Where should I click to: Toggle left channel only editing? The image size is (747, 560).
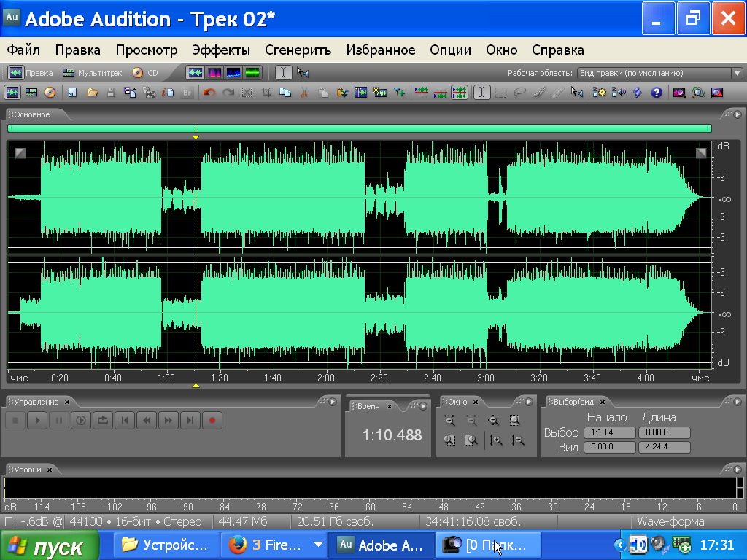click(421, 93)
